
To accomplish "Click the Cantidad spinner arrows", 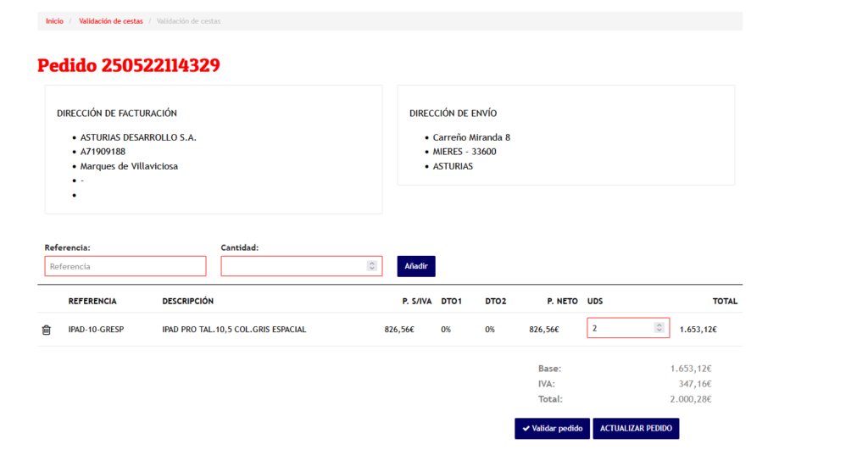I will pyautogui.click(x=372, y=266).
